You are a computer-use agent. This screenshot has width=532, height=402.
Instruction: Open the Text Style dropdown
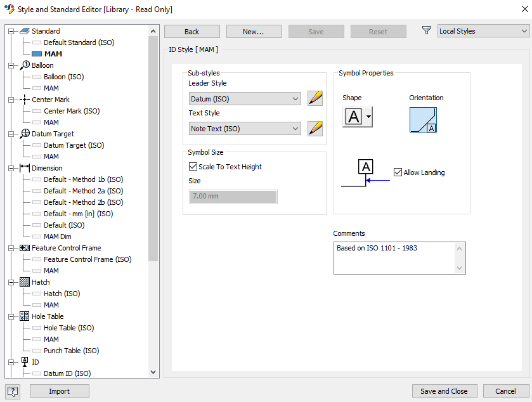245,129
